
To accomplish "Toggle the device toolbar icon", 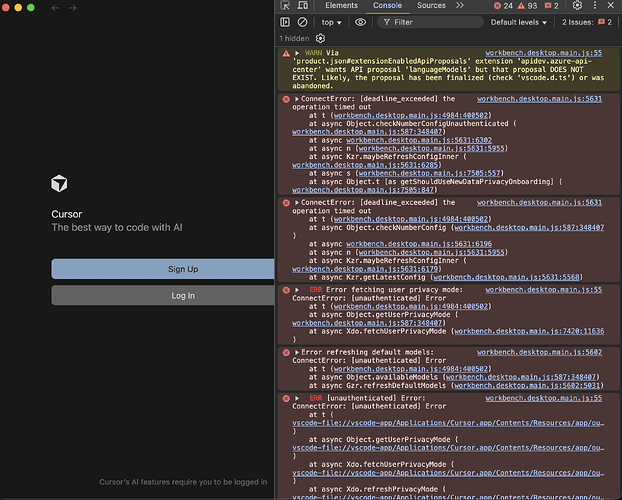I will point(303,5).
